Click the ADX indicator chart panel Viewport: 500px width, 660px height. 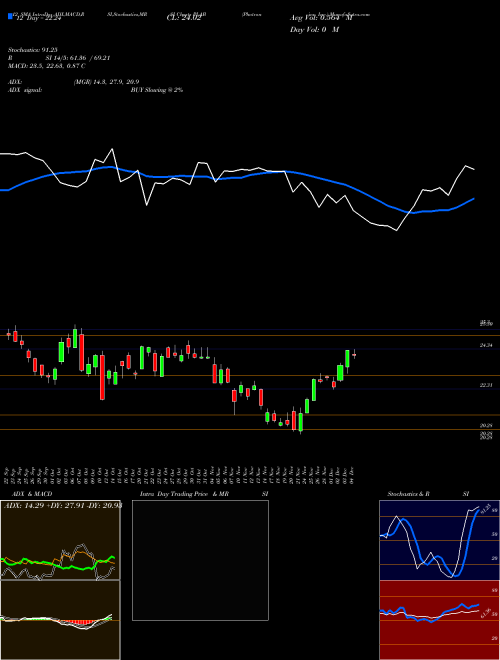[x=60, y=540]
